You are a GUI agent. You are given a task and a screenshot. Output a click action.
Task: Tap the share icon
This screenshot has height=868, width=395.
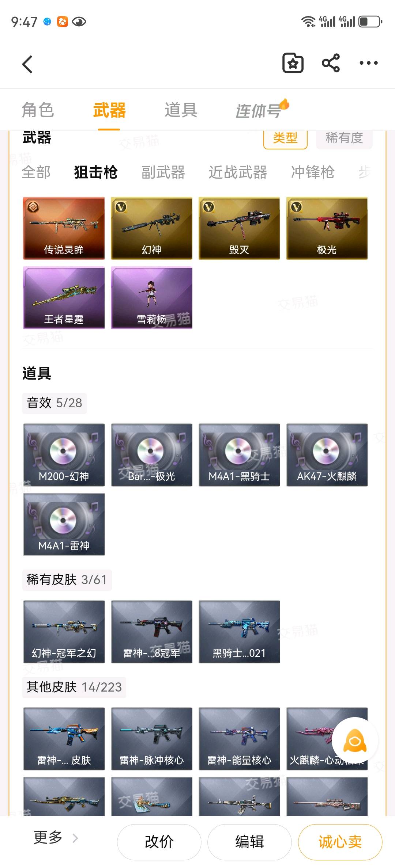[331, 63]
